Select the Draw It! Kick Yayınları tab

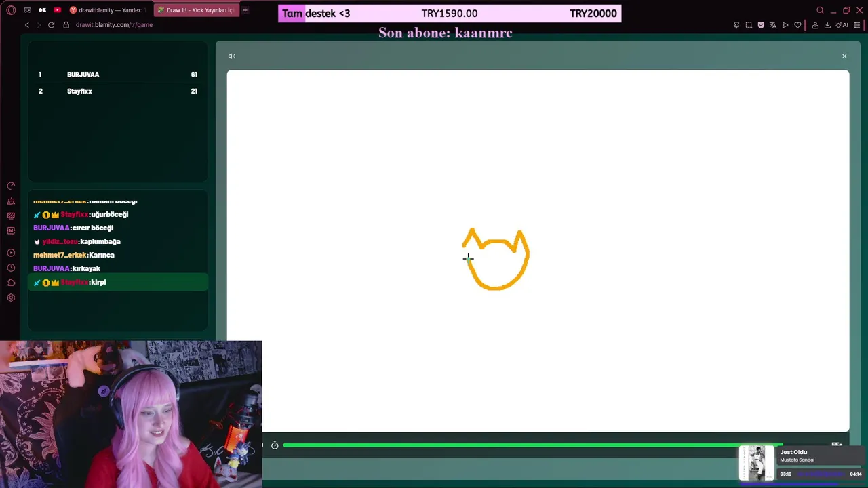(x=196, y=10)
